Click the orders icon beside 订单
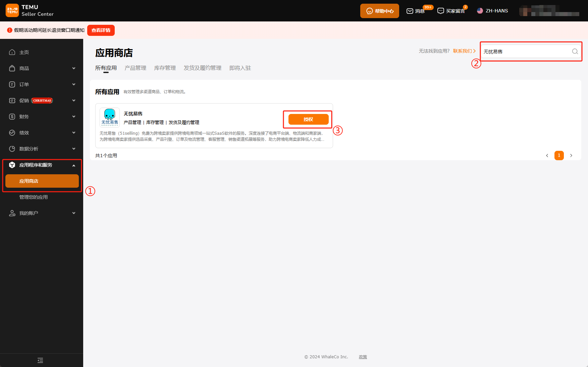 pos(12,84)
